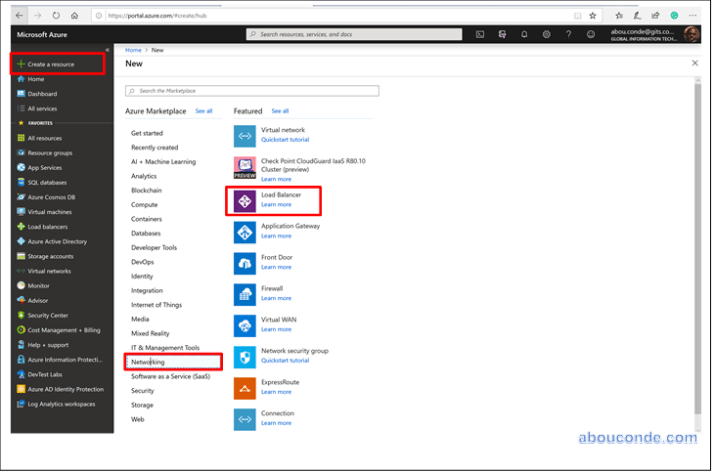Click the Network security group icon
This screenshot has height=472, width=714.
[x=245, y=356]
